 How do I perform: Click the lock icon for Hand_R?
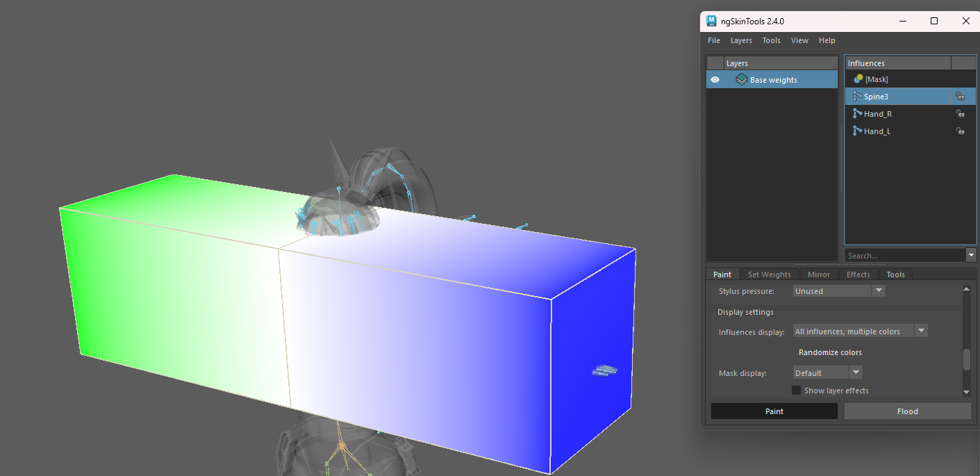pos(960,114)
